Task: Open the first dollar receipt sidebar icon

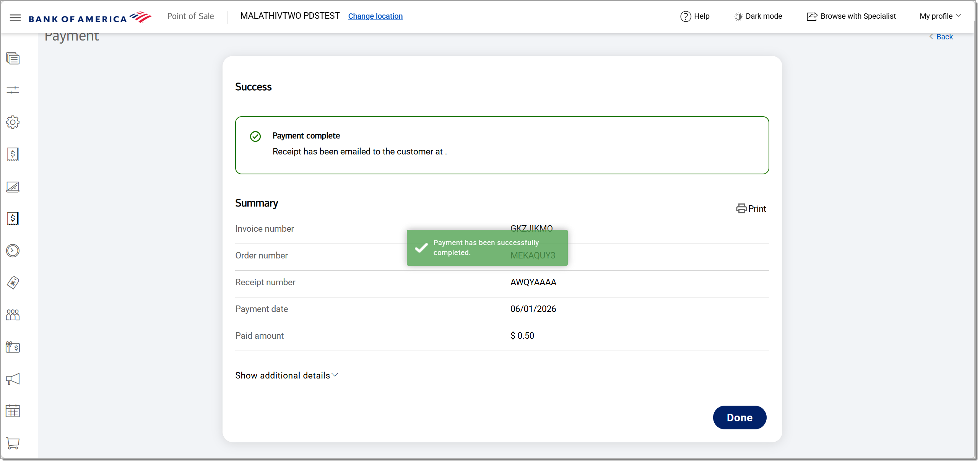Action: click(x=13, y=154)
